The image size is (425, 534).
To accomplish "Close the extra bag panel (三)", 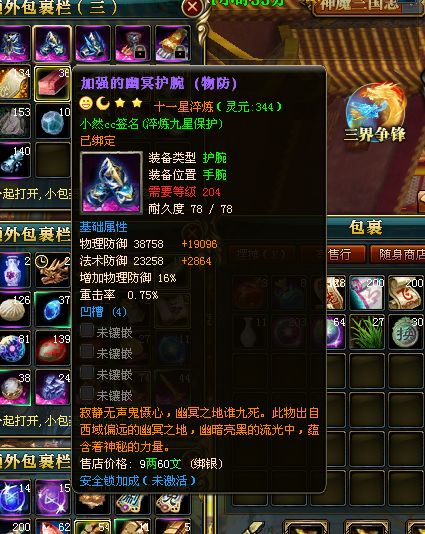I will coord(192,7).
